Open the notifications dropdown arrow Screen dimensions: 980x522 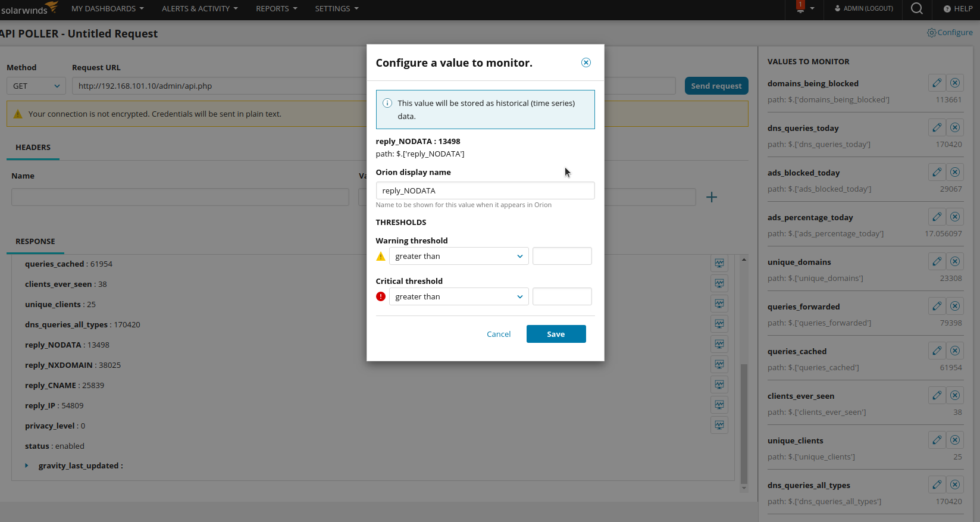click(x=812, y=8)
